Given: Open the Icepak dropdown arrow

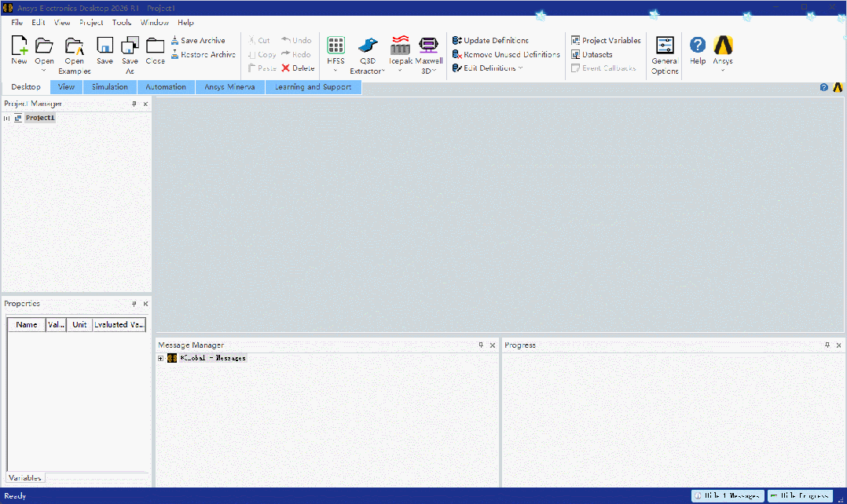Looking at the screenshot, I should [400, 71].
